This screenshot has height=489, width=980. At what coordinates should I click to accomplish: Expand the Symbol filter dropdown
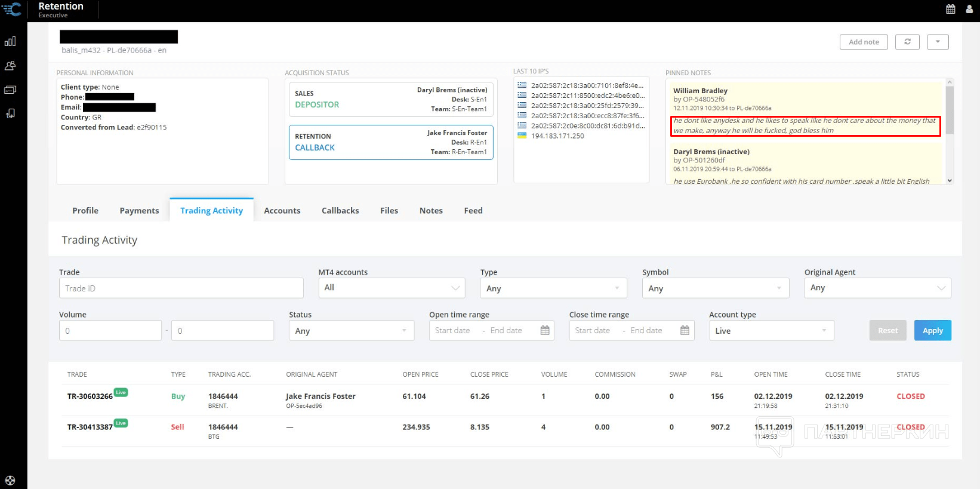(x=716, y=288)
